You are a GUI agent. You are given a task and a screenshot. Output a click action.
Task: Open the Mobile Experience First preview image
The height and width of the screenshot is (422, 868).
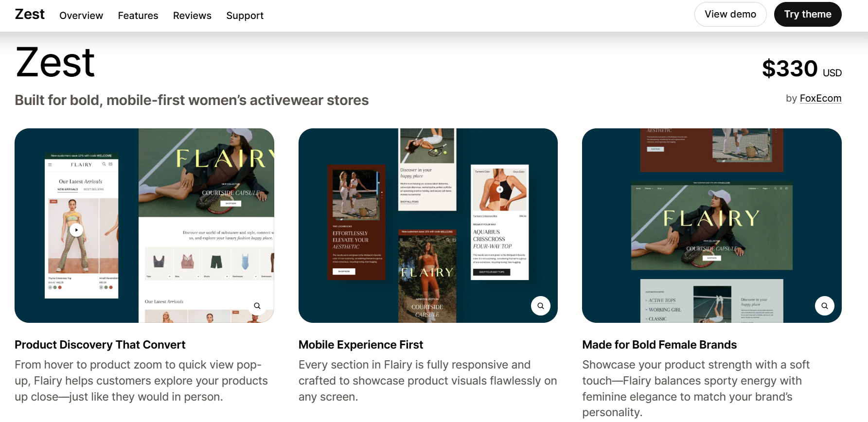click(428, 226)
